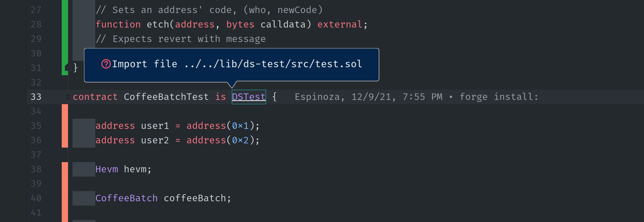This screenshot has width=644, height=222.
Task: Click the green git change bar beside line 30
Action: tap(65, 53)
